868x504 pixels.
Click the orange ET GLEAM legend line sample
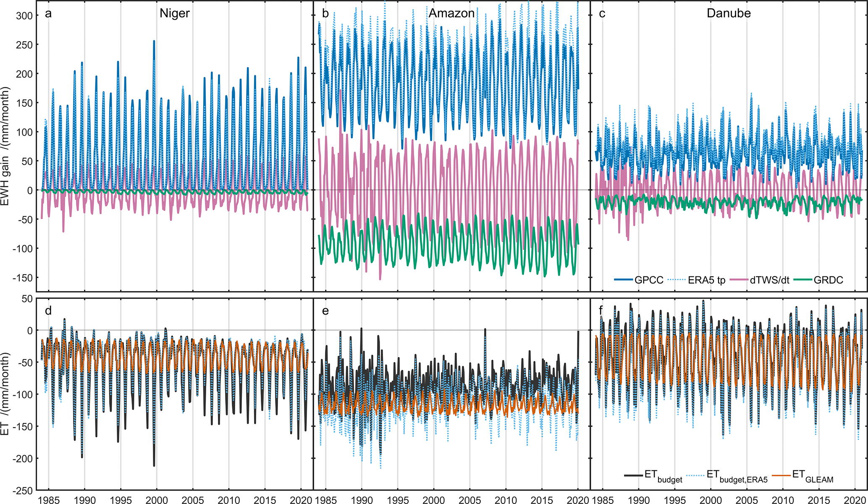(x=781, y=475)
